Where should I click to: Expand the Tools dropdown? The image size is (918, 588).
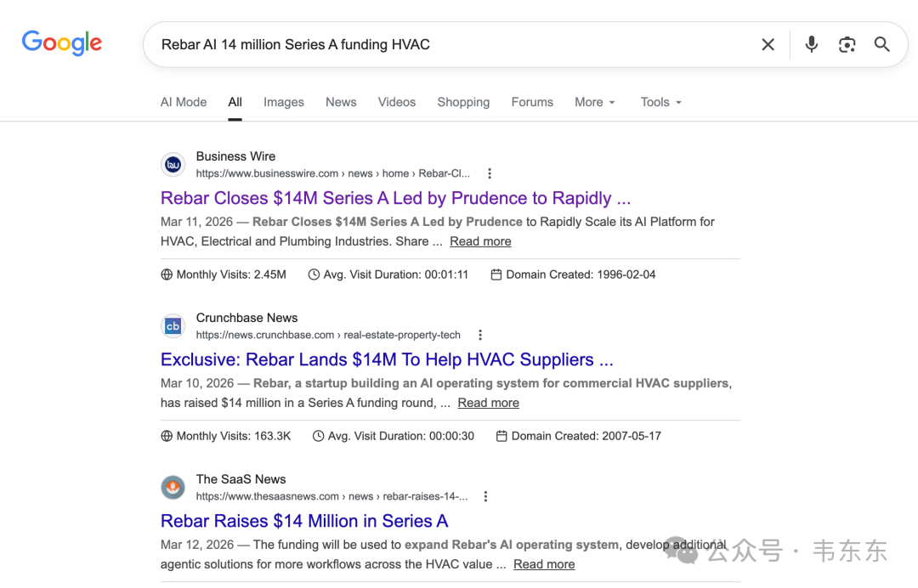coord(661,102)
